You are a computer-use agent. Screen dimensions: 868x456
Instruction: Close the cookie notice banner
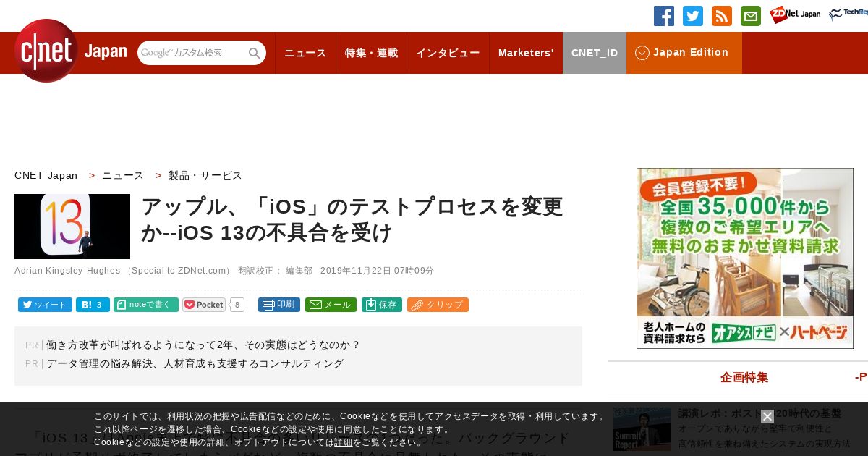767,416
